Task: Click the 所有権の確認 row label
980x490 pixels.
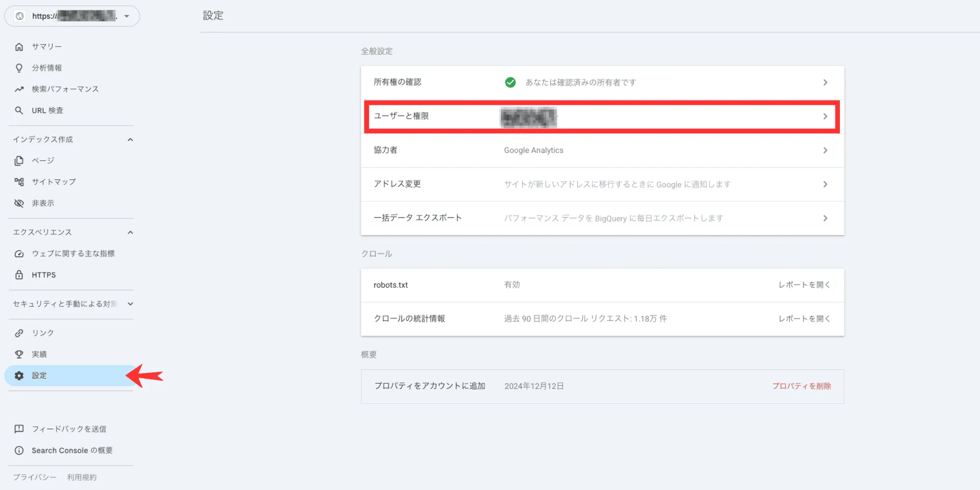Action: pyautogui.click(x=397, y=82)
